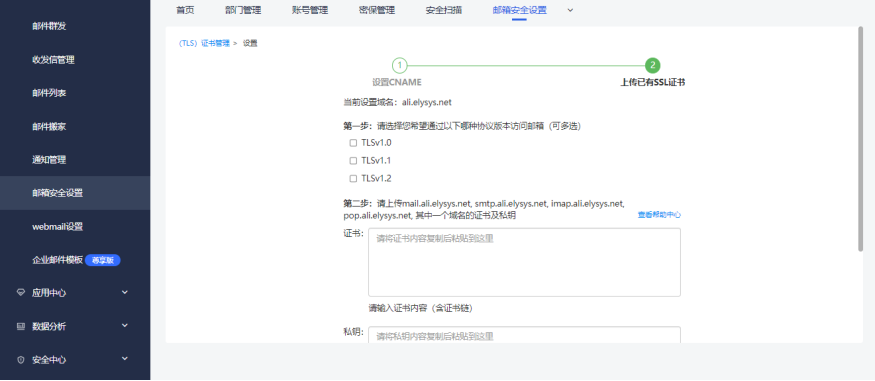Enable the TLSv1.1 checkbox
Screen dimensions: 875x381
coord(353,161)
